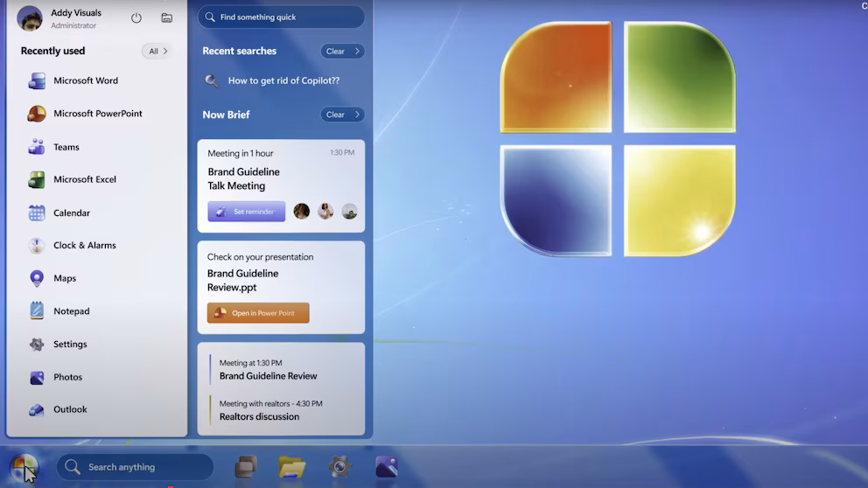The image size is (868, 488).
Task: Select Realtors discussion meeting entry
Action: 270,410
